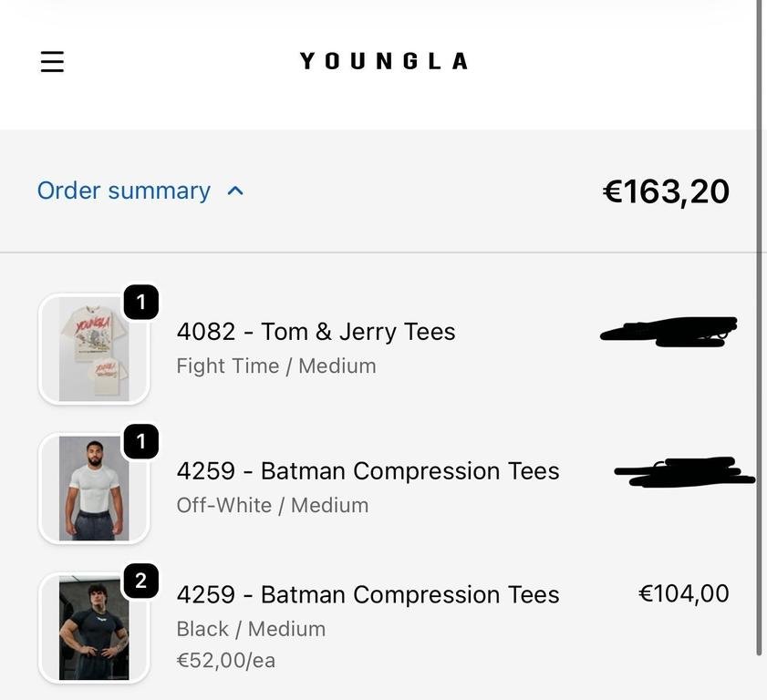Image resolution: width=767 pixels, height=700 pixels.
Task: Open the hamburger menu icon
Action: click(53, 61)
